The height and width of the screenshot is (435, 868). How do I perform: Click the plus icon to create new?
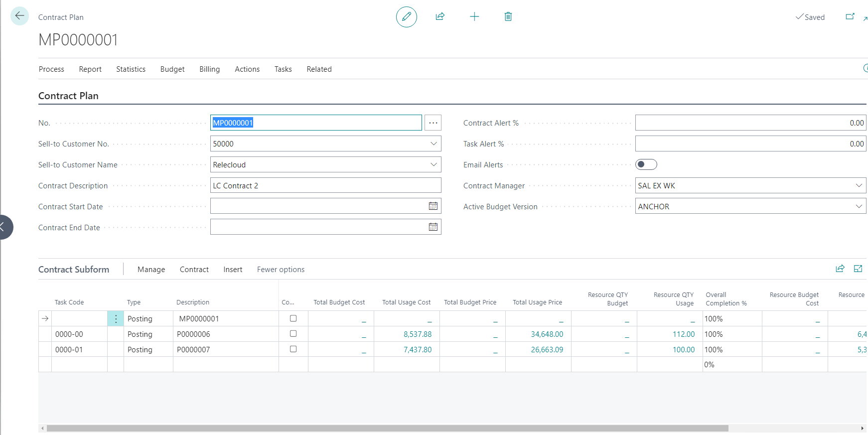coord(474,16)
